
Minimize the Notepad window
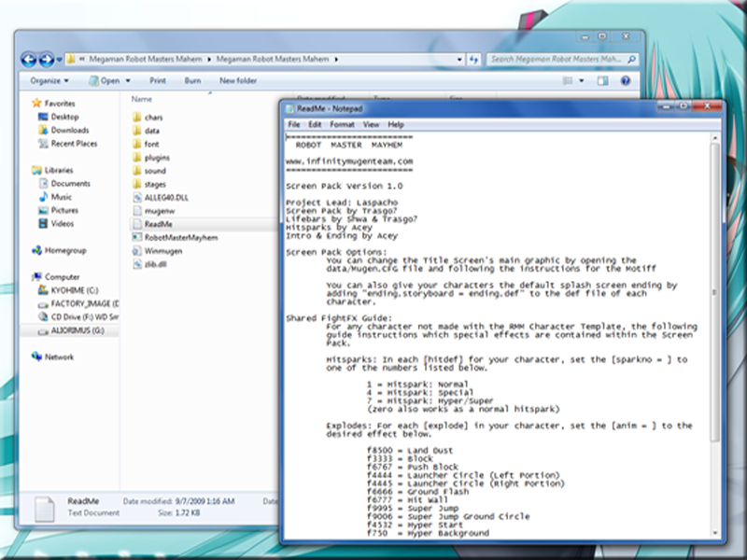click(666, 106)
